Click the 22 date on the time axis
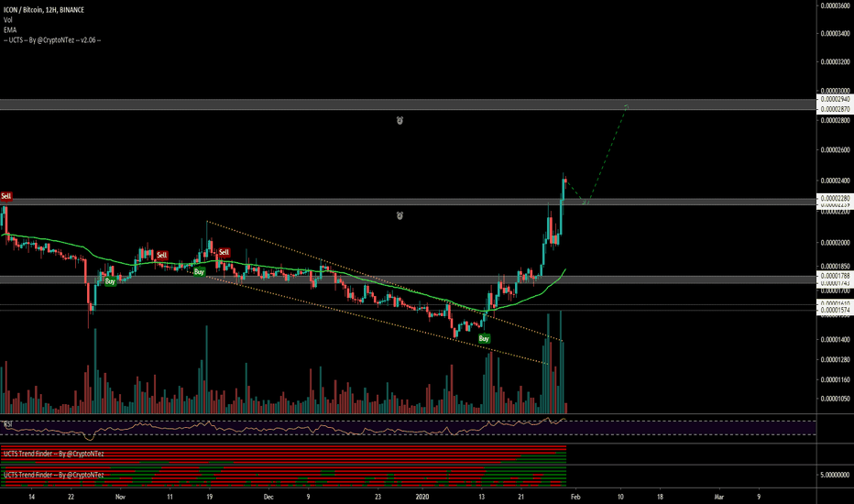The width and height of the screenshot is (854, 504). click(x=71, y=497)
